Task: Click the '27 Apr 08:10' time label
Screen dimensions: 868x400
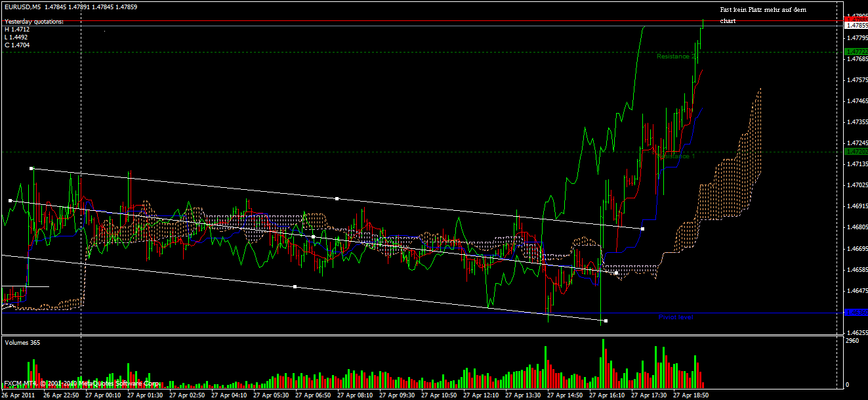Action: [356, 395]
